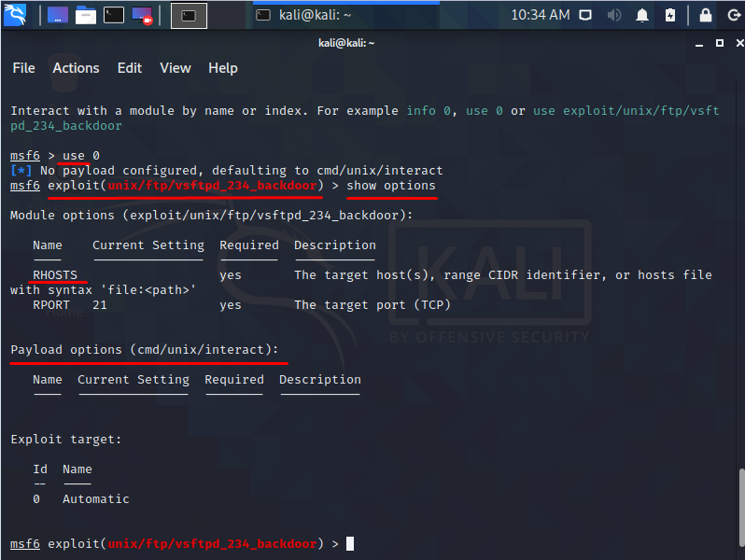Click 'No payload configured' status line
Image resolution: width=745 pixels, height=560 pixels.
226,171
